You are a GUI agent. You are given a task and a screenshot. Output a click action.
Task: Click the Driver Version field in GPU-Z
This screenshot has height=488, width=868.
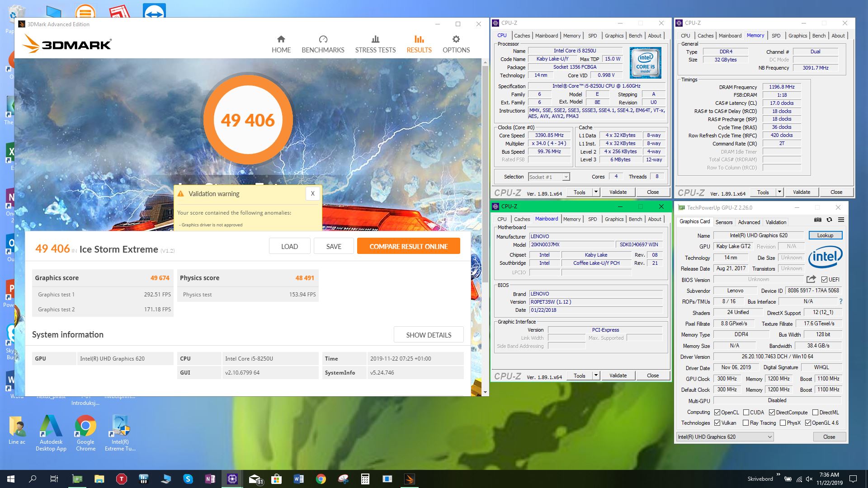click(777, 357)
